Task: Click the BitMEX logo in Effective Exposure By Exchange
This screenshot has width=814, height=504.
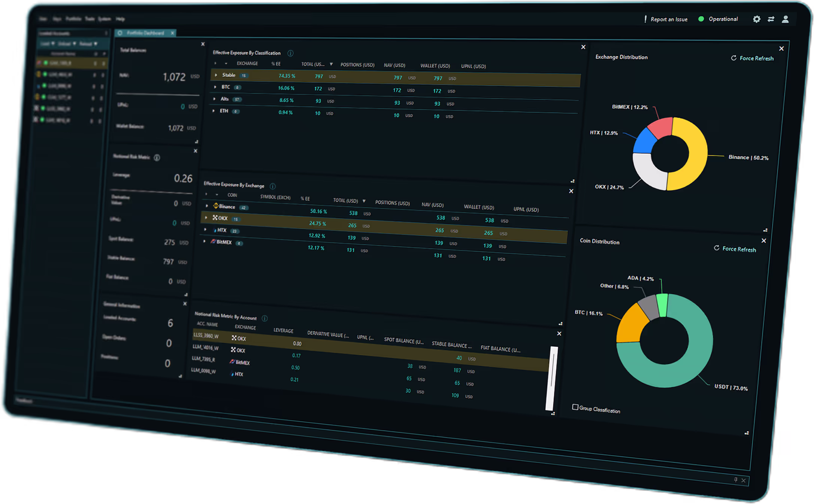Action: tap(213, 242)
